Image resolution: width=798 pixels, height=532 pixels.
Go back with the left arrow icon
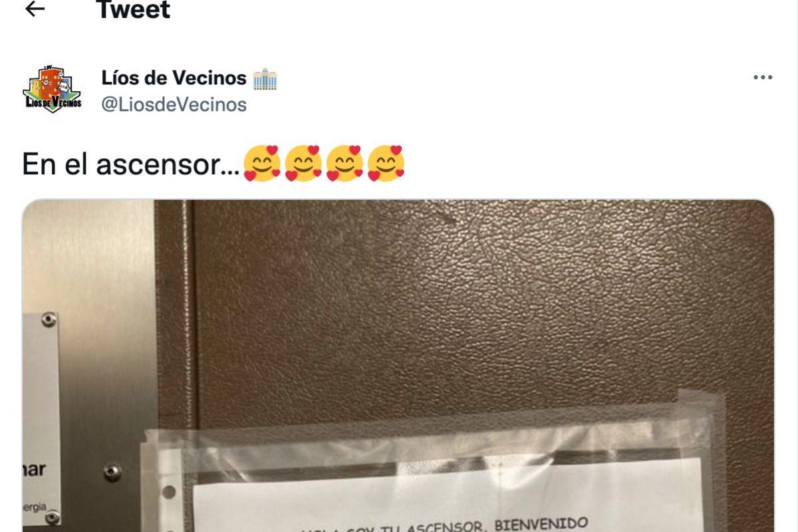click(34, 9)
